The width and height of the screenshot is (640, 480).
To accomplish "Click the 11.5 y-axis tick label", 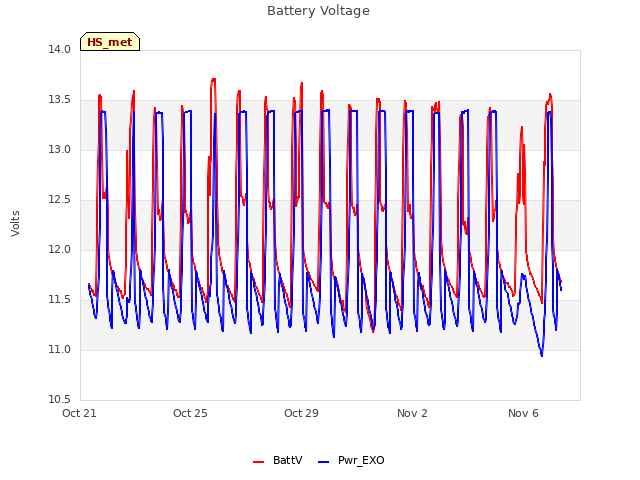I will point(60,300).
